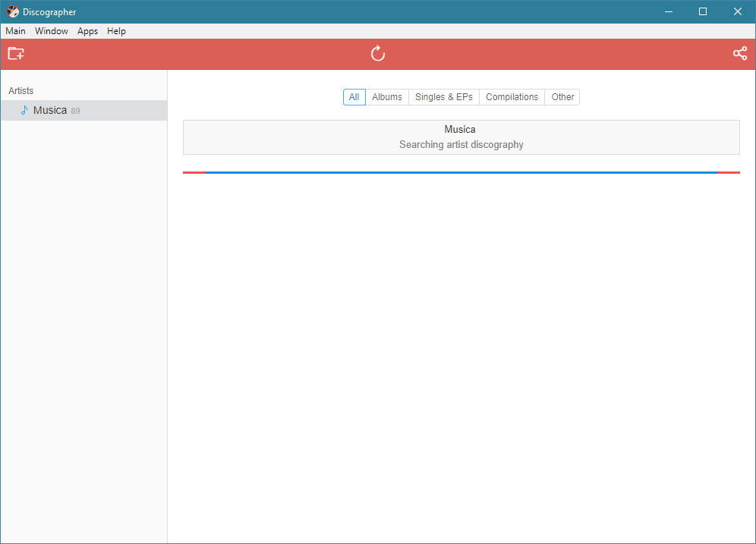Close the Discographer window

738,11
